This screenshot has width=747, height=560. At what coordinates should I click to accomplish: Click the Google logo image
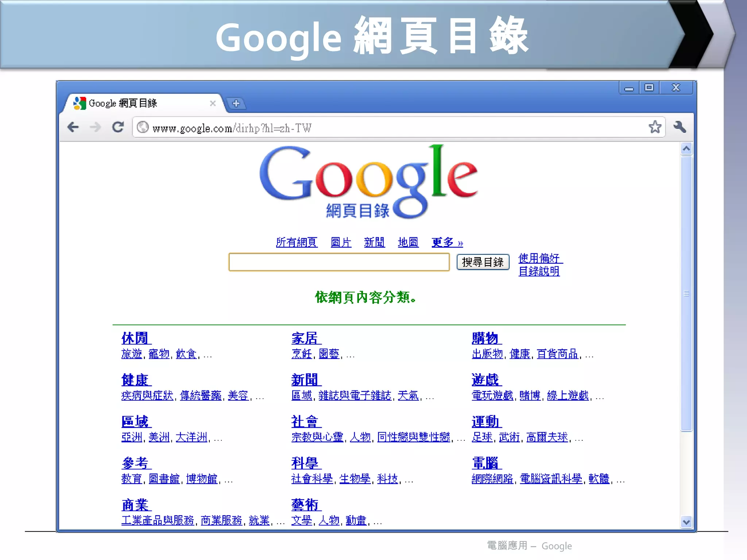[368, 182]
